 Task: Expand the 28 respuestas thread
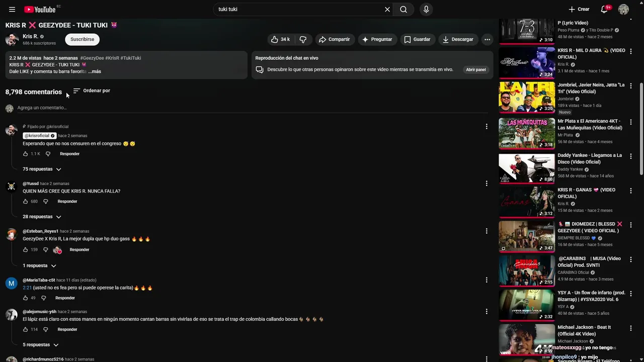pyautogui.click(x=42, y=217)
